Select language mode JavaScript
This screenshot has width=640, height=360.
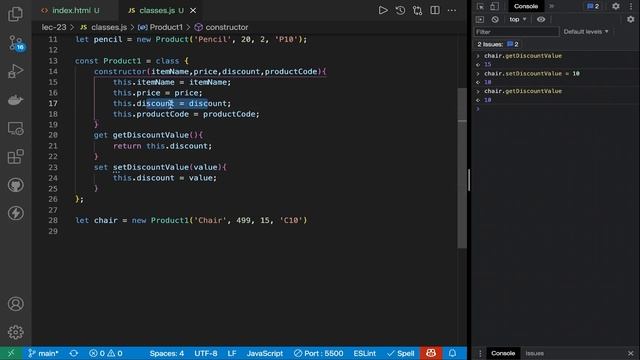[x=264, y=353]
